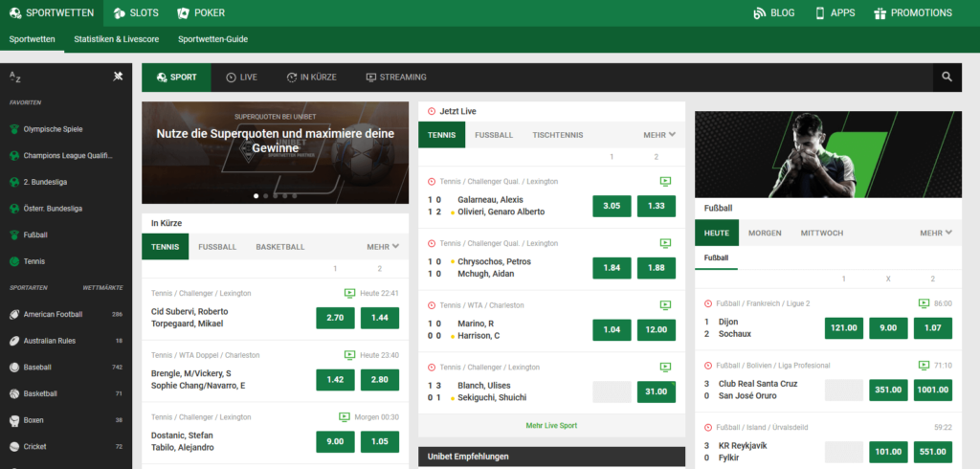Click stream icon for Dijon vs Sochaux
Image resolution: width=980 pixels, height=469 pixels.
tap(924, 303)
